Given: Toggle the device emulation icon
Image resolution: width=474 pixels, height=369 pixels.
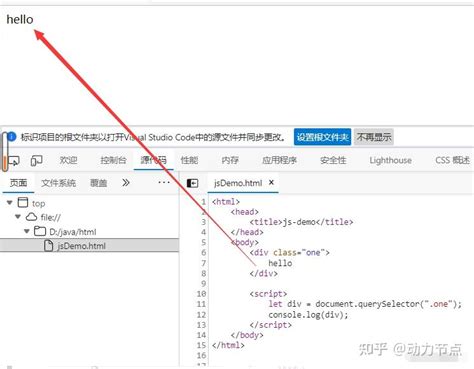Looking at the screenshot, I should click(36, 161).
